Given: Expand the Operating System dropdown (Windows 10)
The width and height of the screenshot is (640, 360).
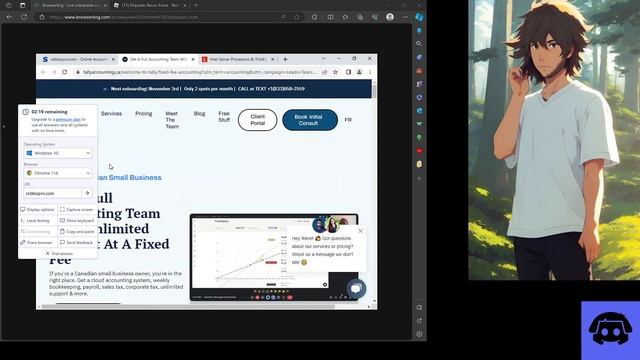Looking at the screenshot, I should 58,153.
